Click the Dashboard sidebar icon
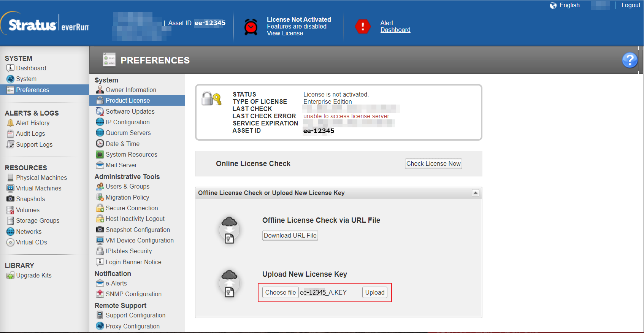 tap(10, 68)
